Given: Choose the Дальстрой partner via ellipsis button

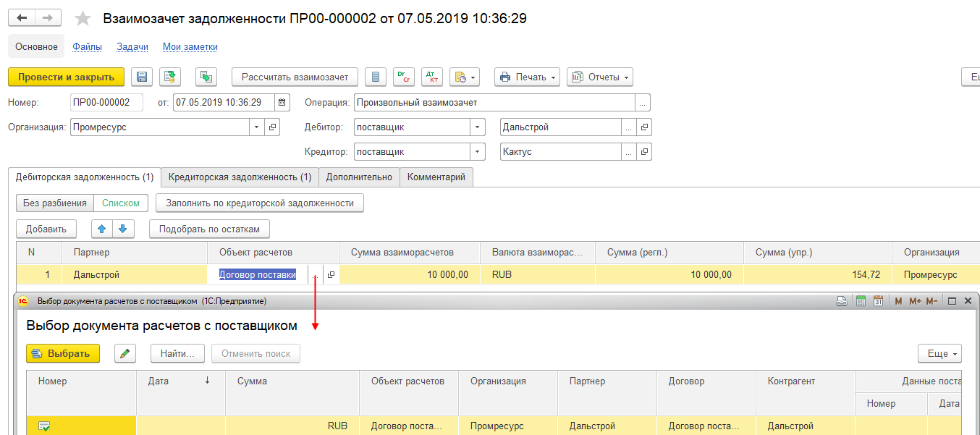Looking at the screenshot, I should coord(629,127).
